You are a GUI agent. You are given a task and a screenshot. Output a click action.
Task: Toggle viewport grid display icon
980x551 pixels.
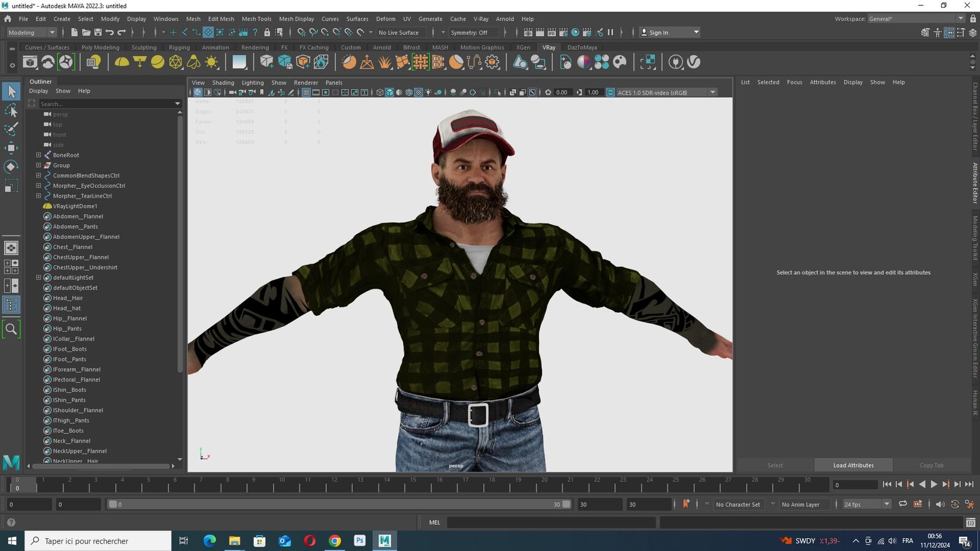[x=306, y=92]
